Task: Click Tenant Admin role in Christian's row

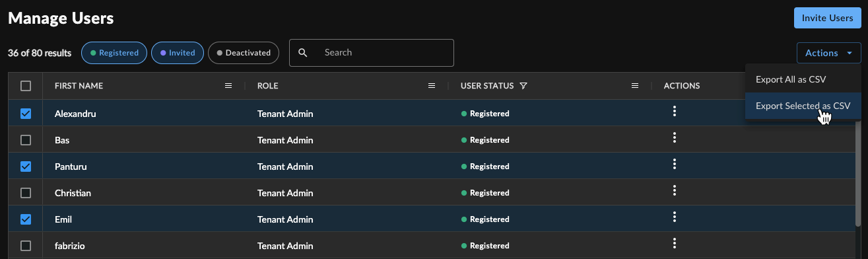Action: (x=285, y=193)
